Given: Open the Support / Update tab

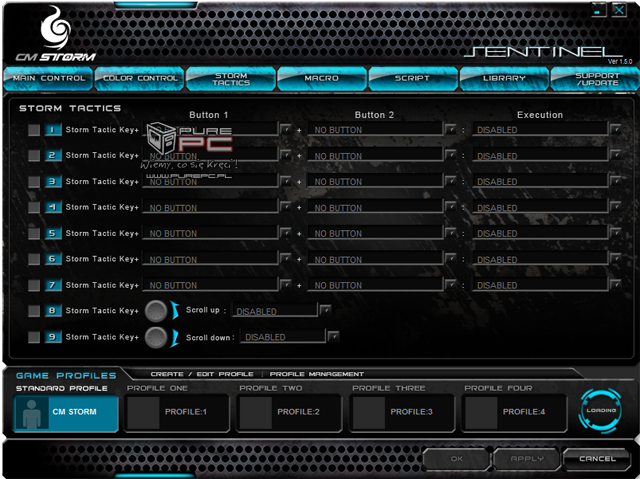Looking at the screenshot, I should pyautogui.click(x=596, y=78).
